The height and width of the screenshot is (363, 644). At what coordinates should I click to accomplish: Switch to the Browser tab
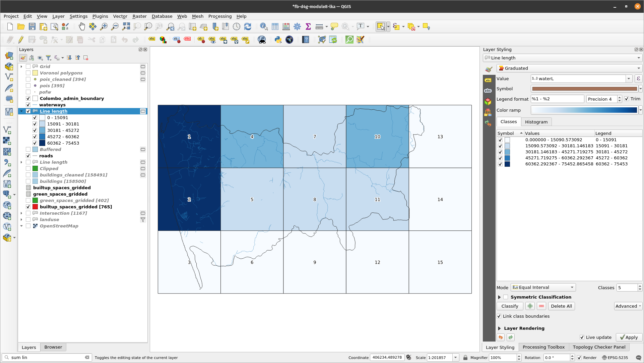[53, 347]
